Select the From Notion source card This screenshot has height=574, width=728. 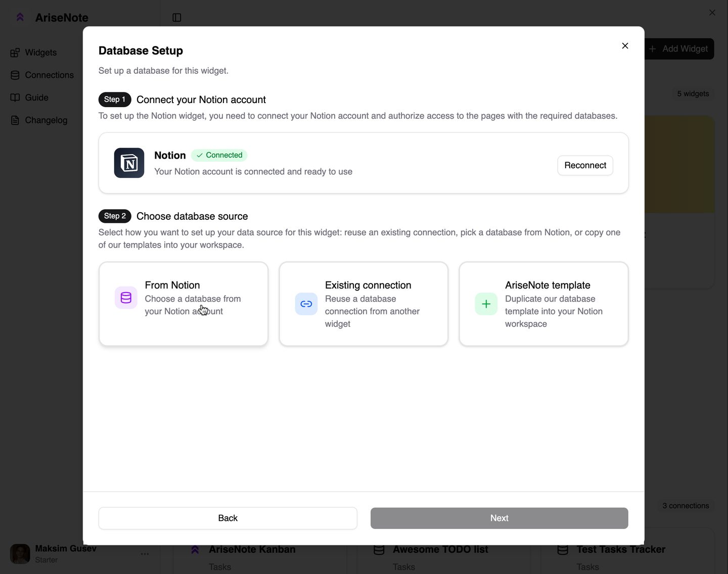click(x=184, y=304)
